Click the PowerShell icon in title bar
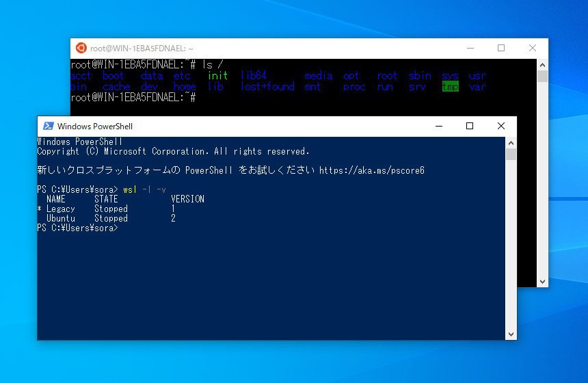Screen dimensions: 588x383 coord(48,126)
